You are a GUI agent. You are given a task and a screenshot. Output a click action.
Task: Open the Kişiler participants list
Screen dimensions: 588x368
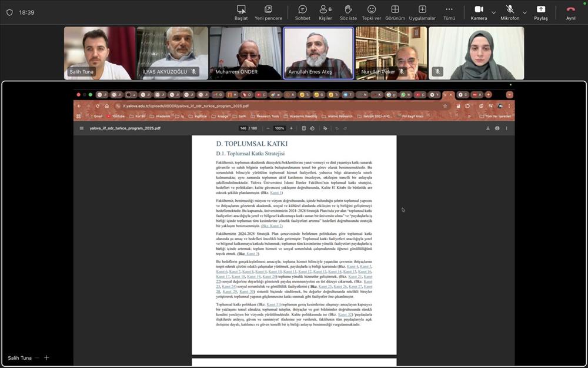pyautogui.click(x=325, y=12)
